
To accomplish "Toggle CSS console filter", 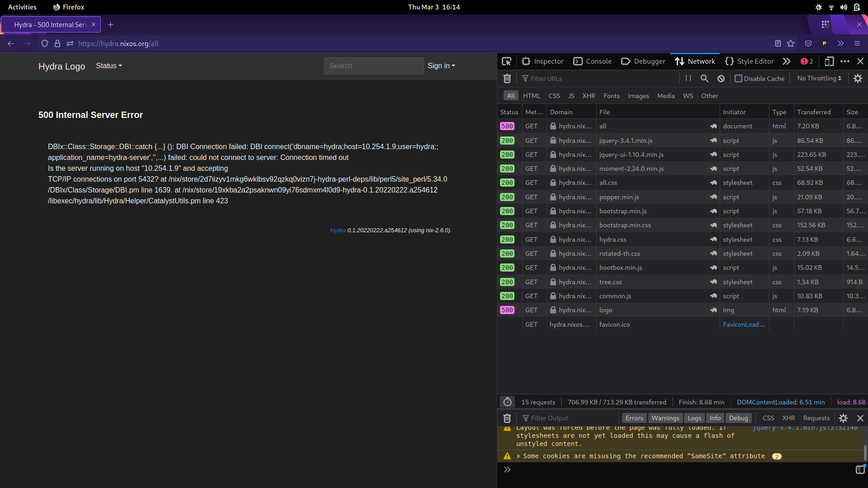I will click(x=768, y=418).
